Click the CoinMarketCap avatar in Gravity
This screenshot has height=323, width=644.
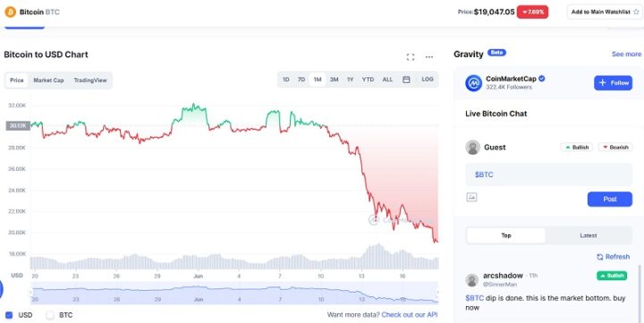(x=473, y=83)
